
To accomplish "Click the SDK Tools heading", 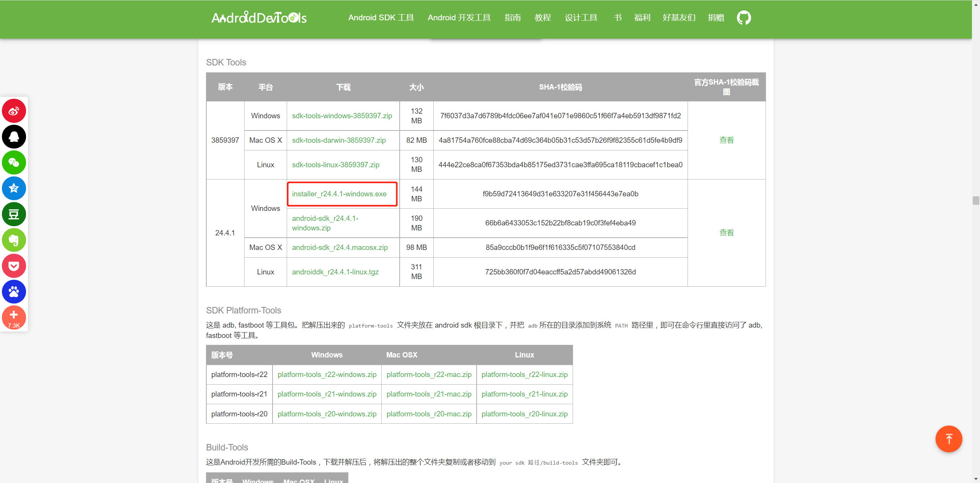I will (x=226, y=62).
